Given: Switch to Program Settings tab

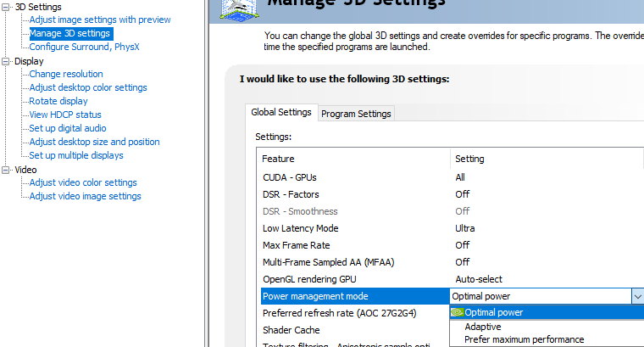Looking at the screenshot, I should (356, 114).
